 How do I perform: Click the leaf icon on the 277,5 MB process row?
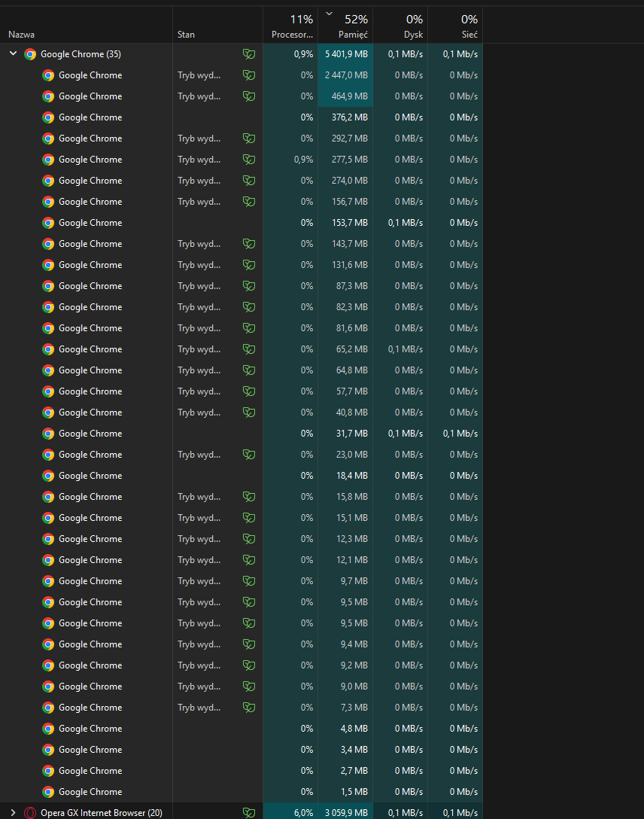(248, 160)
